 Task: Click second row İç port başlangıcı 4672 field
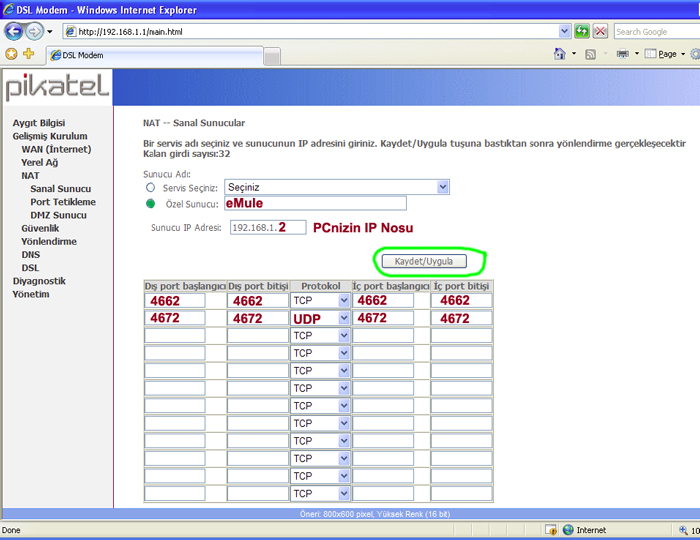click(x=383, y=318)
